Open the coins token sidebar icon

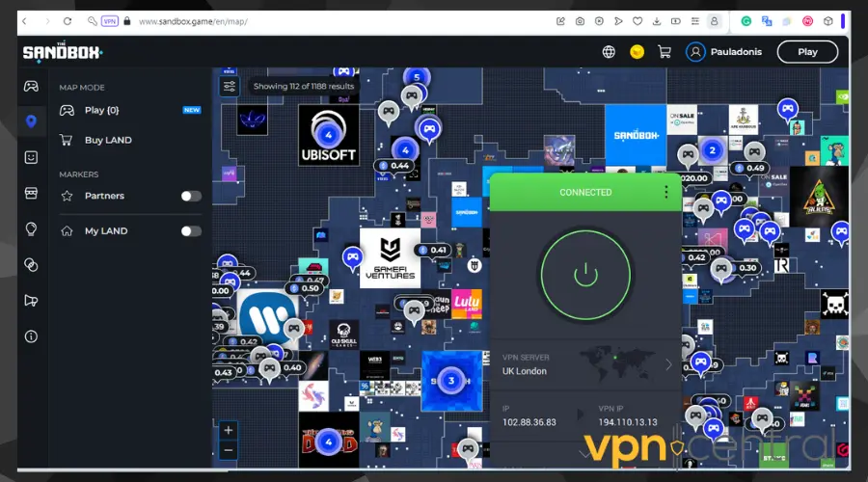[31, 264]
